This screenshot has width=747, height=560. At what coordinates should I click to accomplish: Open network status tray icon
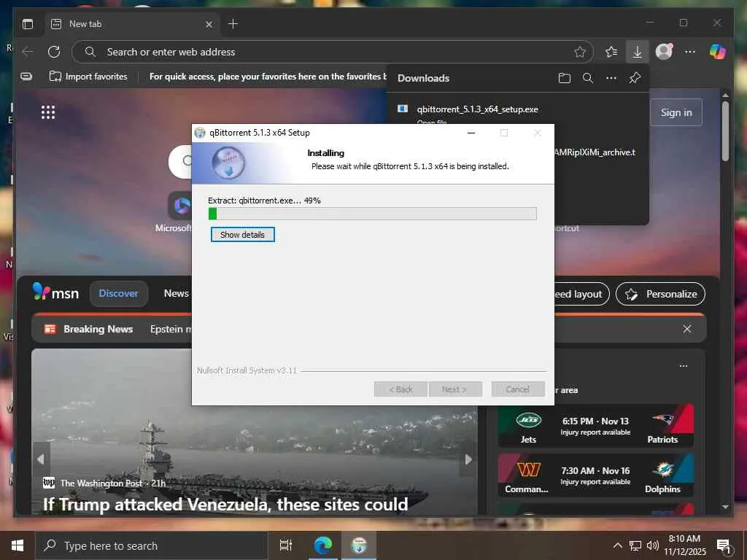[635, 545]
